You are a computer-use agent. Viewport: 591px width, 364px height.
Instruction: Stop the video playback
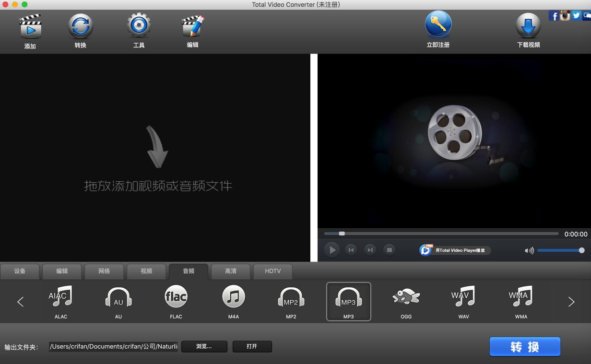[x=390, y=250]
